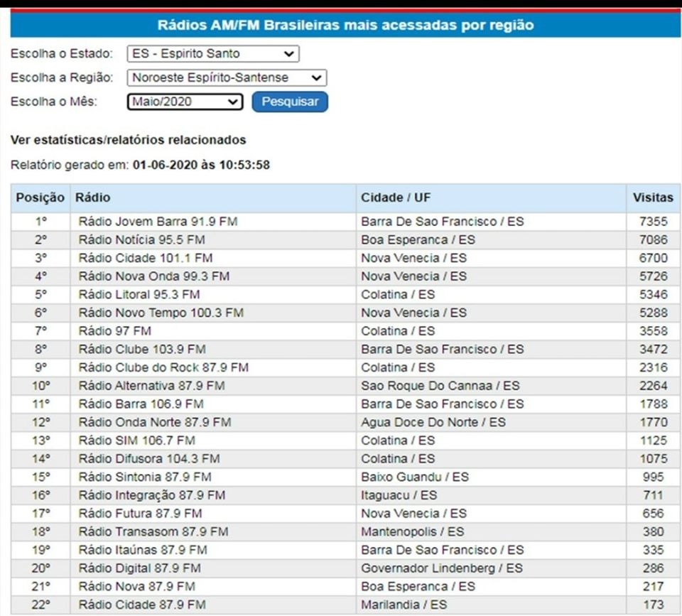Select Rádio Novo Tempo 100.3 FM
The width and height of the screenshot is (682, 616).
161,313
